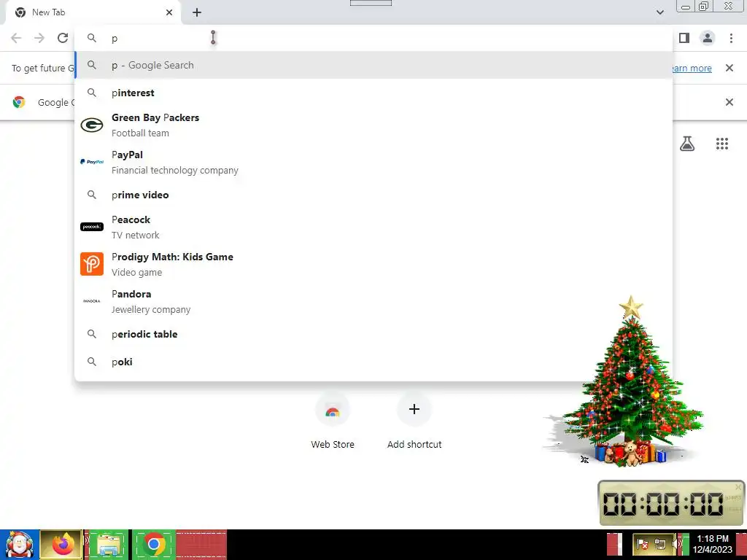
Task: Open the Google apps grid icon
Action: (721, 144)
